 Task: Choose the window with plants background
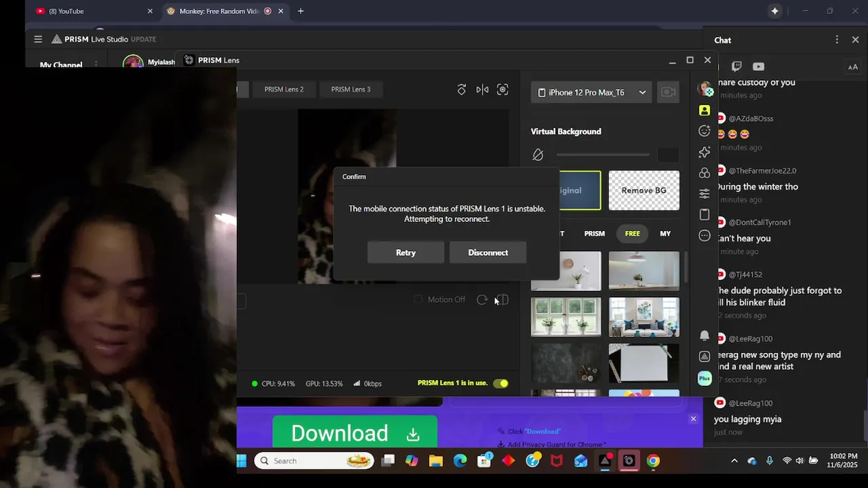pyautogui.click(x=566, y=317)
